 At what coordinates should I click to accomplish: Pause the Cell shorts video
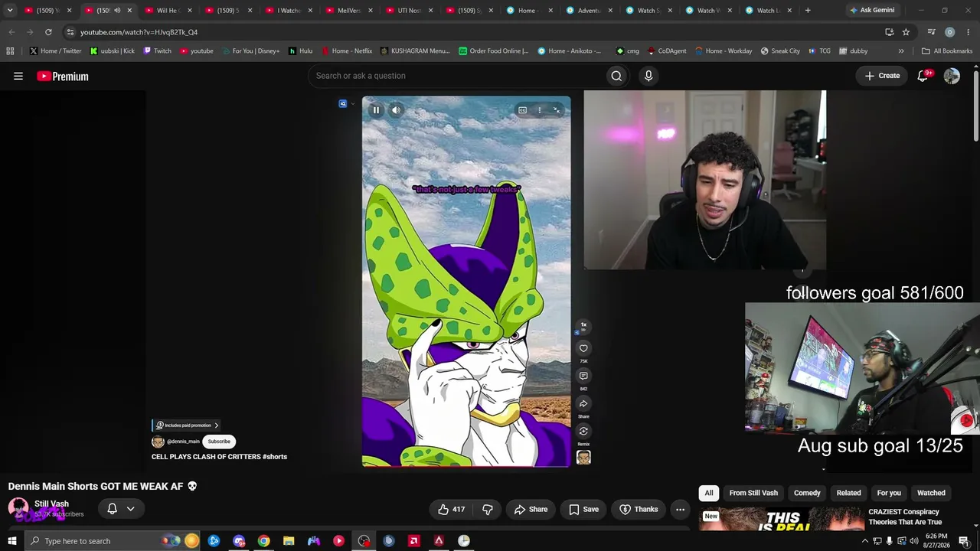(x=376, y=110)
